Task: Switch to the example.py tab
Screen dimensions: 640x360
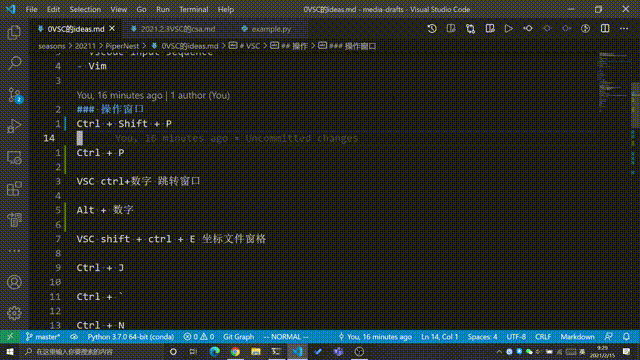Action: click(x=271, y=29)
